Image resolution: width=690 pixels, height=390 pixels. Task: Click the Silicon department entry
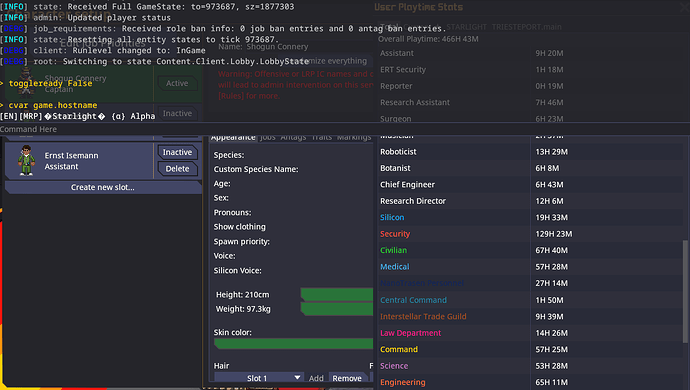(x=392, y=217)
